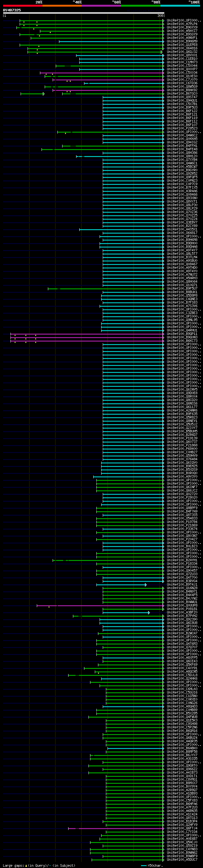Click the purple ~60% legend segment

101,6
